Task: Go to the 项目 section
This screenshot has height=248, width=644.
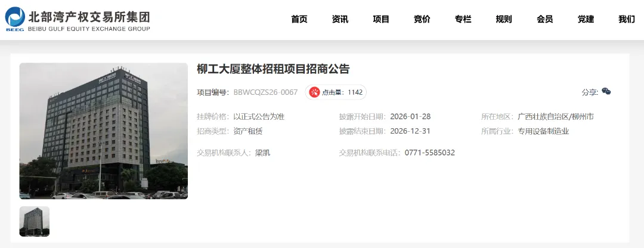Action: 380,19
